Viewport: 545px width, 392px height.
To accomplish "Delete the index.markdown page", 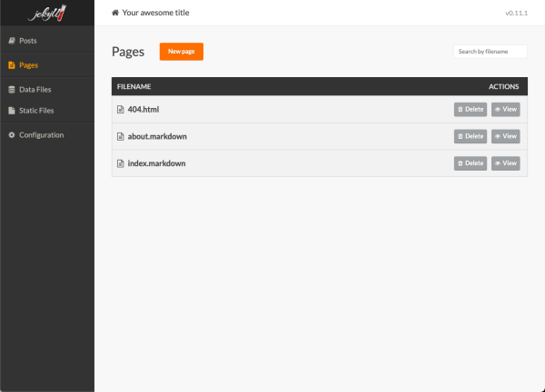I will (471, 163).
